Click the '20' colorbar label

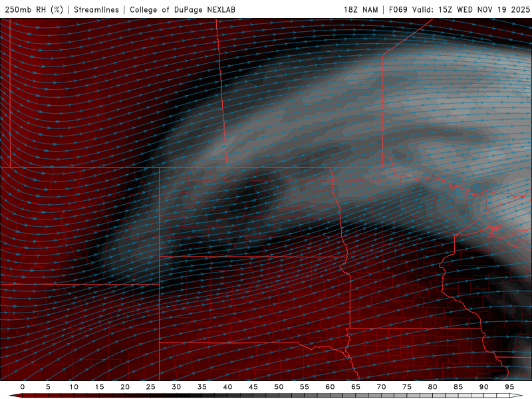(125, 387)
